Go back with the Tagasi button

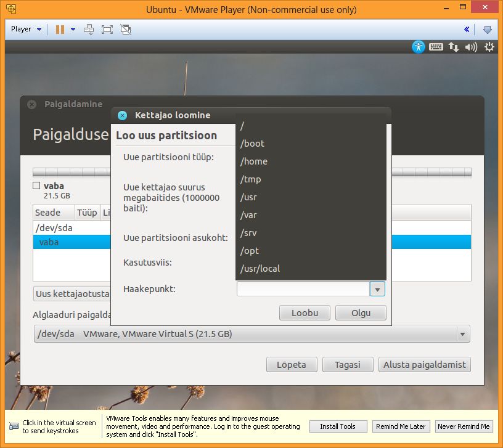[x=348, y=365]
